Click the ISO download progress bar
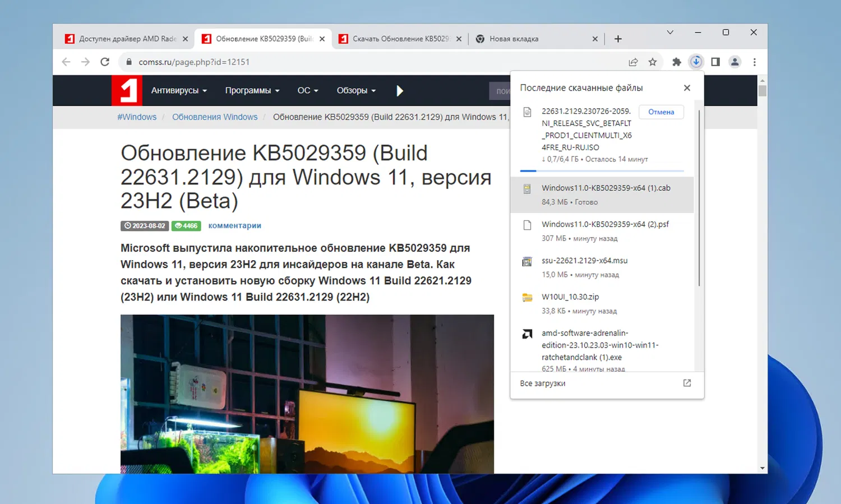This screenshot has height=504, width=841. pyautogui.click(x=602, y=170)
